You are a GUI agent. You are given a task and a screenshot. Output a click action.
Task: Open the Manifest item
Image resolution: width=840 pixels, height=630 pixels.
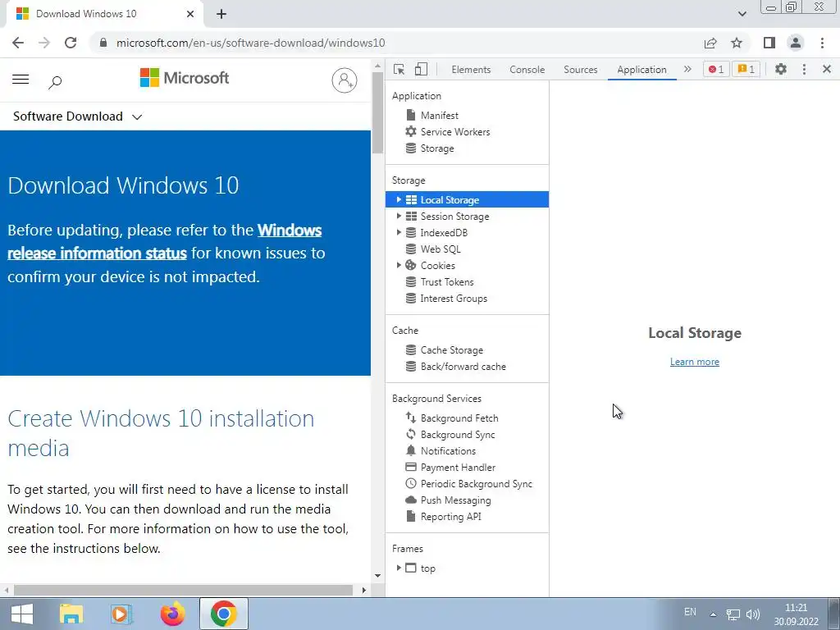pos(440,115)
